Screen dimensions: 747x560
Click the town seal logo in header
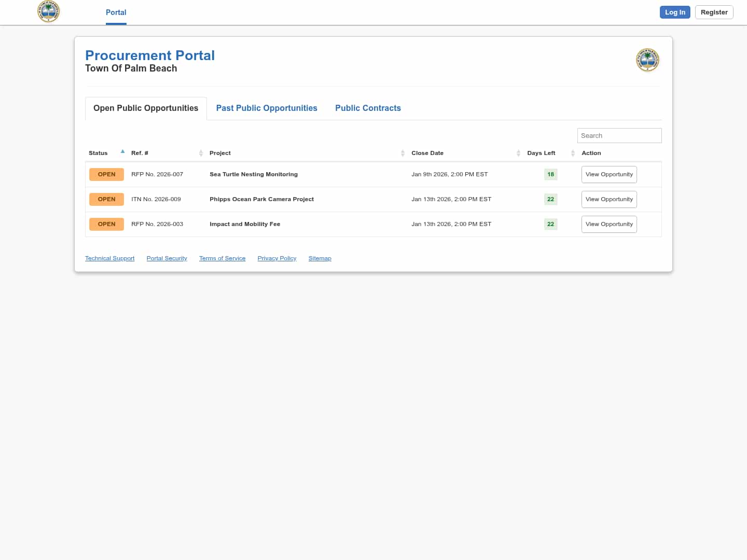pyautogui.click(x=49, y=11)
